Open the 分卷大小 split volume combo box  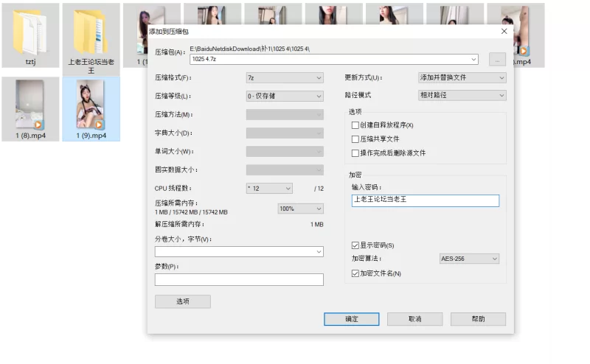pos(239,251)
